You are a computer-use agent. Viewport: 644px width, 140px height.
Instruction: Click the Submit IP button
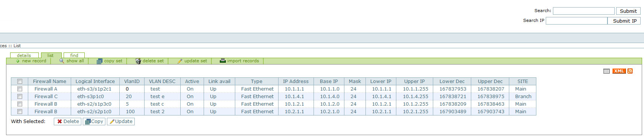tap(624, 21)
